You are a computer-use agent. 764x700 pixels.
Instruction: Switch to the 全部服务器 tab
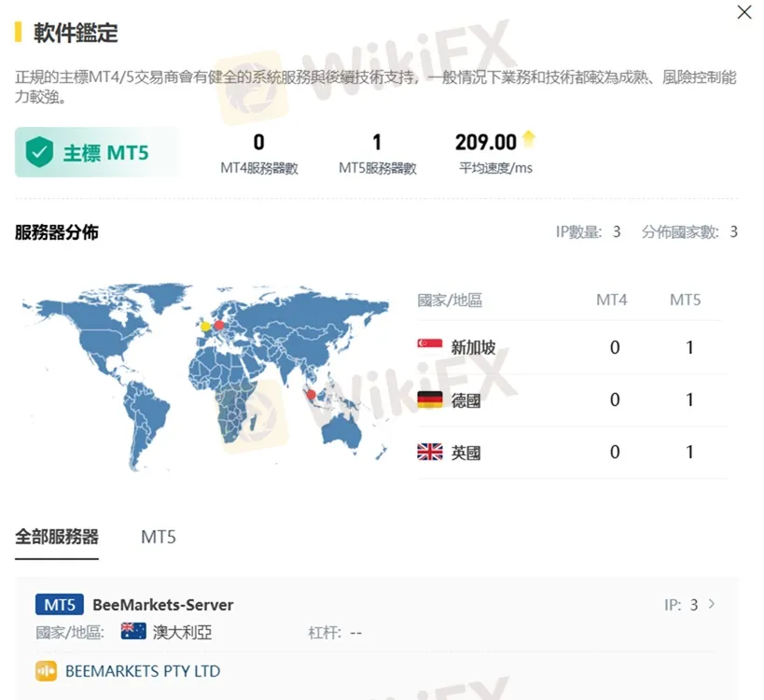tap(55, 537)
